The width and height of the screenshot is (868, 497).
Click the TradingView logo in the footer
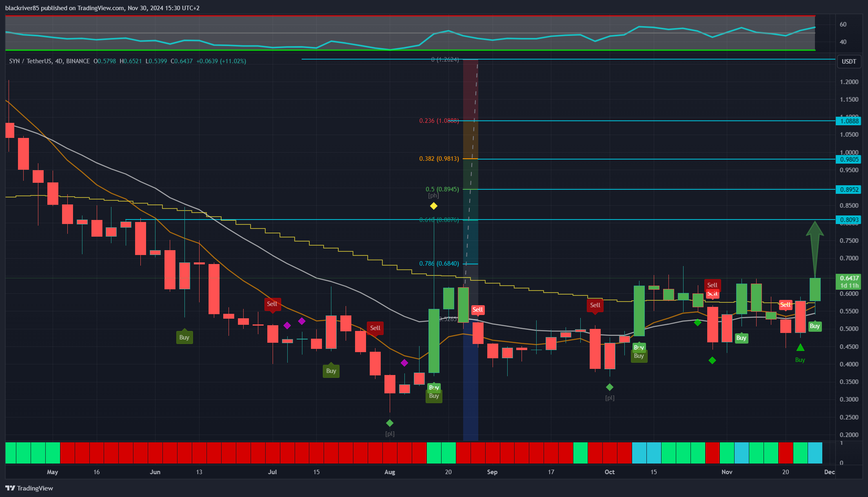coord(29,488)
